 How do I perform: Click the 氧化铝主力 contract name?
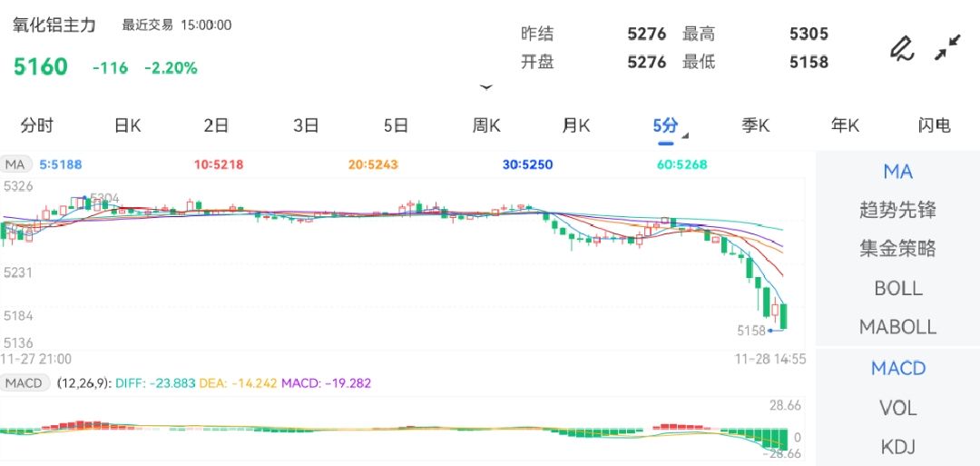(x=54, y=25)
